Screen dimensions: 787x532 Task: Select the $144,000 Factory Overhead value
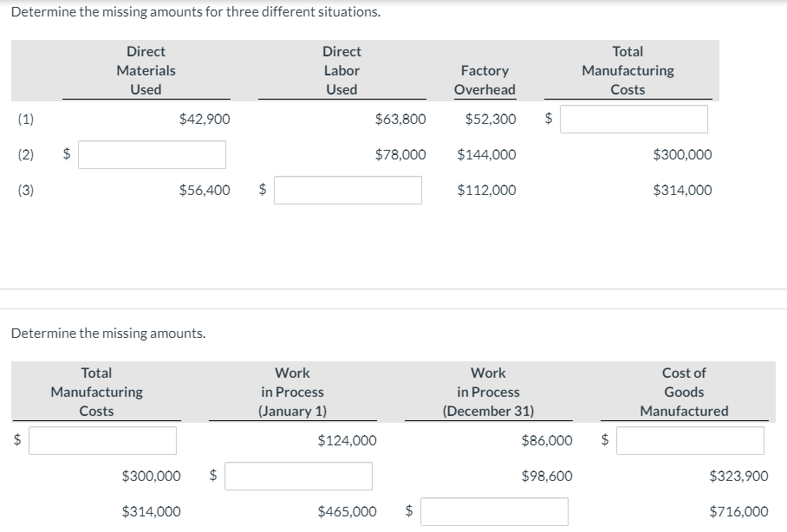(x=487, y=154)
